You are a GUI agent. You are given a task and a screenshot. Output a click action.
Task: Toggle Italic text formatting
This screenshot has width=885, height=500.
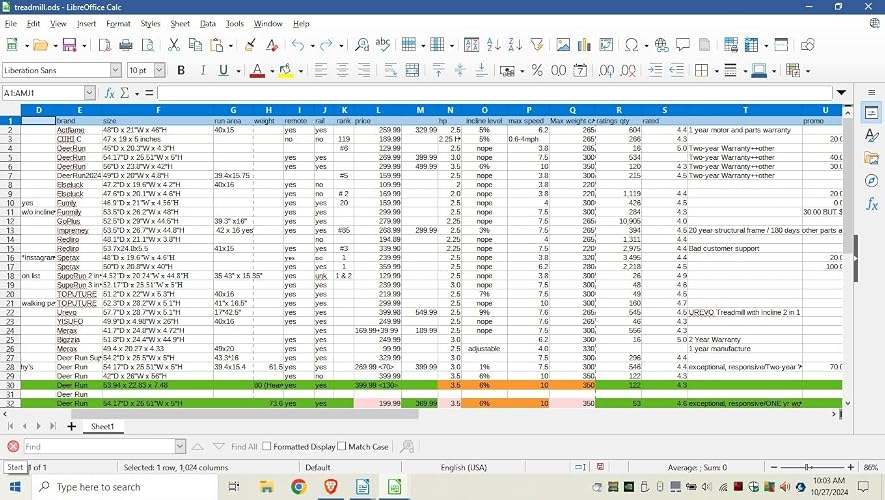coord(202,71)
